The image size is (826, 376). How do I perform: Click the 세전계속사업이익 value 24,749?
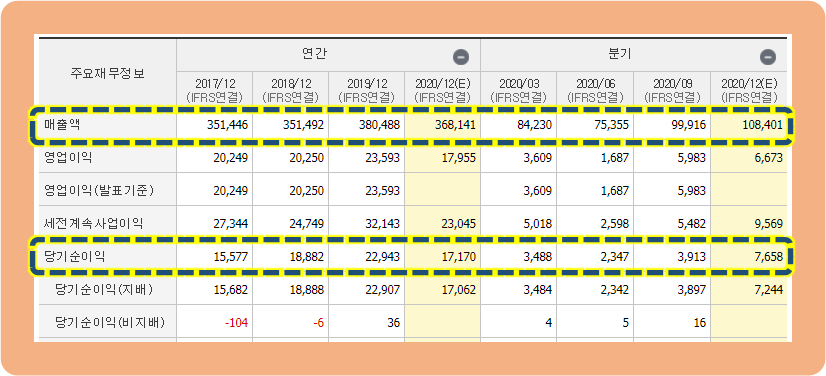coord(307,223)
